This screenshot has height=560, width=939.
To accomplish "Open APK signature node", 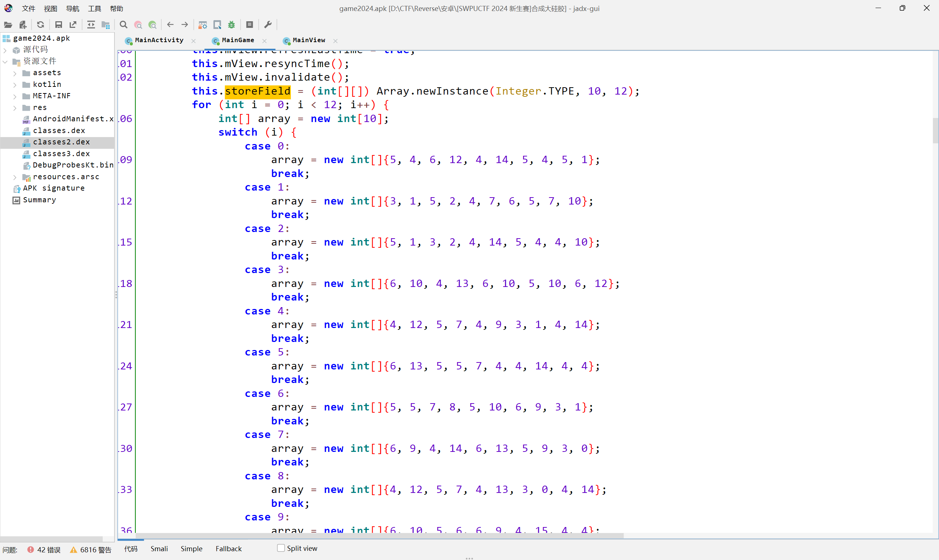I will tap(54, 188).
